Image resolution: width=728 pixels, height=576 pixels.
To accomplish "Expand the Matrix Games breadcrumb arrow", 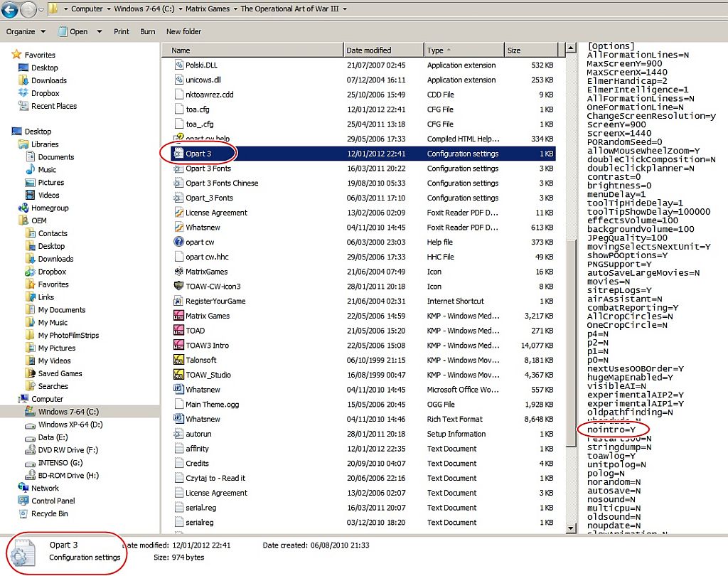I will coord(235,9).
